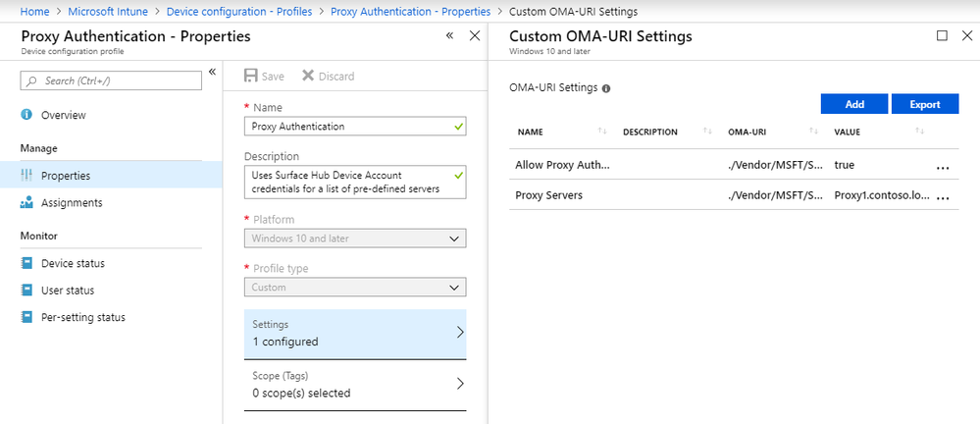Open the Platform dropdown
Image resolution: width=980 pixels, height=424 pixels.
tap(355, 238)
